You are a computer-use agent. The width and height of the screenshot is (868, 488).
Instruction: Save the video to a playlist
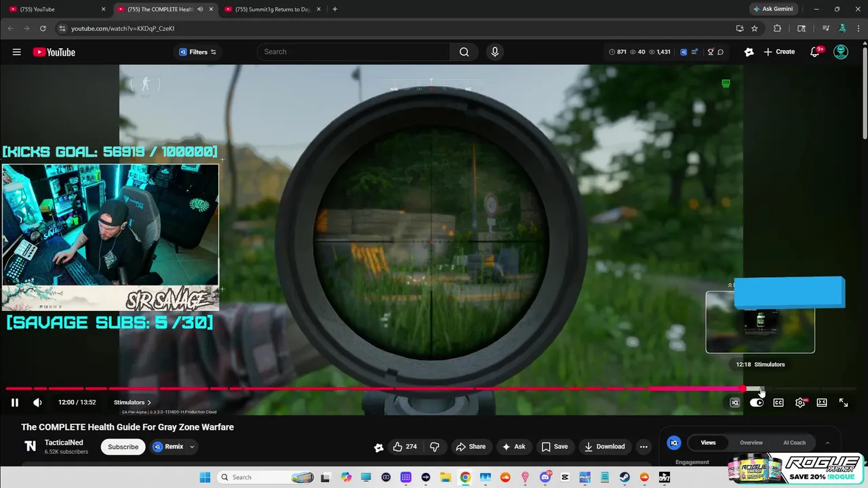[x=554, y=447]
